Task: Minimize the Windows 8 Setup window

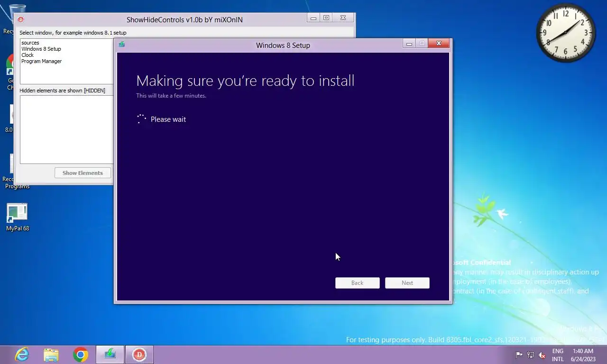Action: (409, 44)
